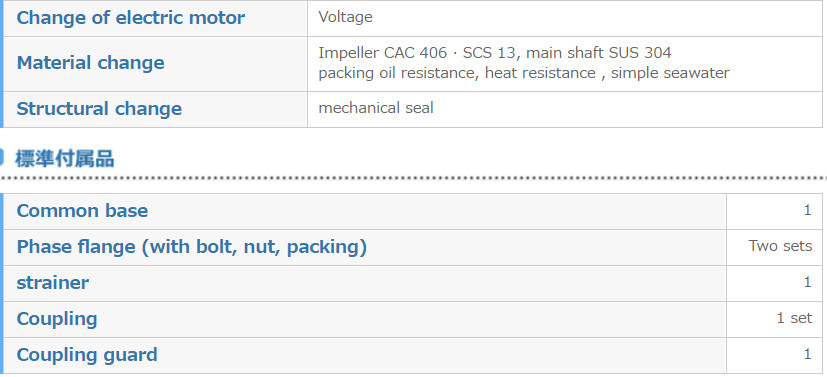This screenshot has width=827, height=377.
Task: Click the 'Coupling guard' row label
Action: point(87,355)
